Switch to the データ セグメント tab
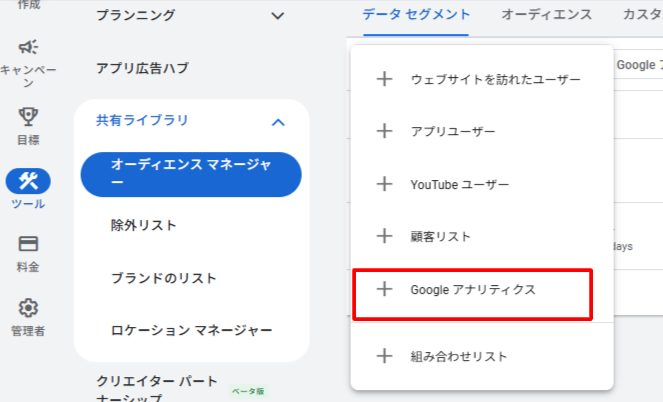 tap(415, 15)
